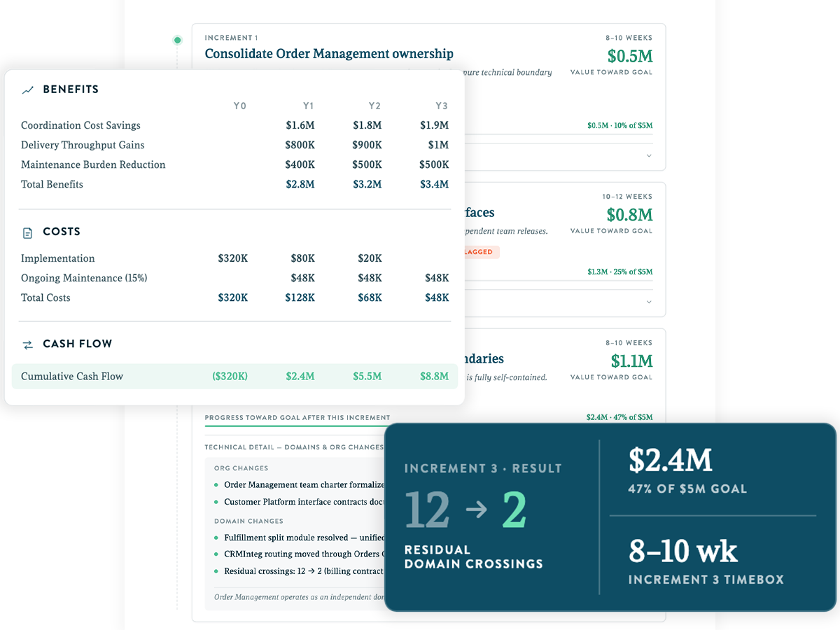Click the Increment 1 timeline dot marker

click(178, 41)
